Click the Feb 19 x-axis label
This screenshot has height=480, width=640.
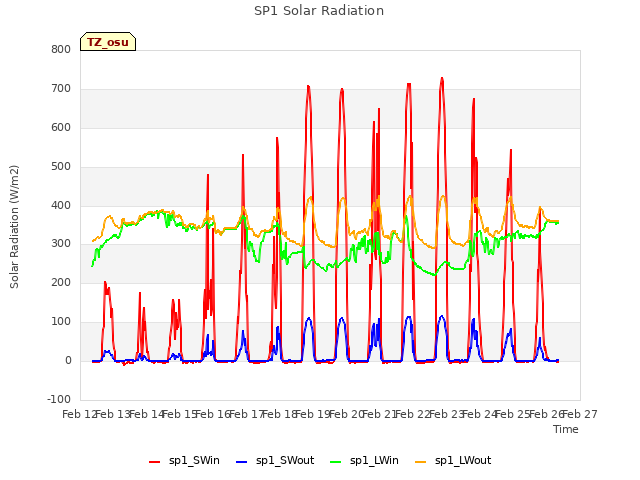pyautogui.click(x=313, y=414)
